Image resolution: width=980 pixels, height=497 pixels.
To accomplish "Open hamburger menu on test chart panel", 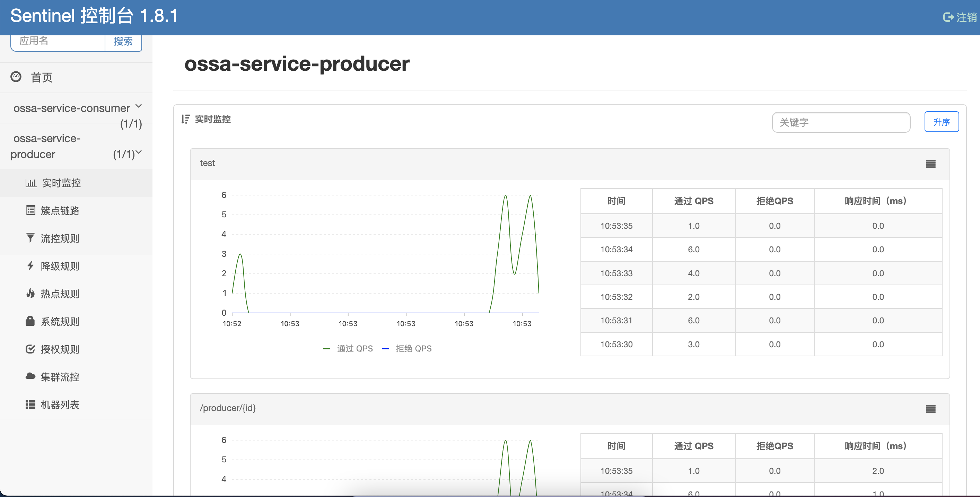I will pos(930,164).
